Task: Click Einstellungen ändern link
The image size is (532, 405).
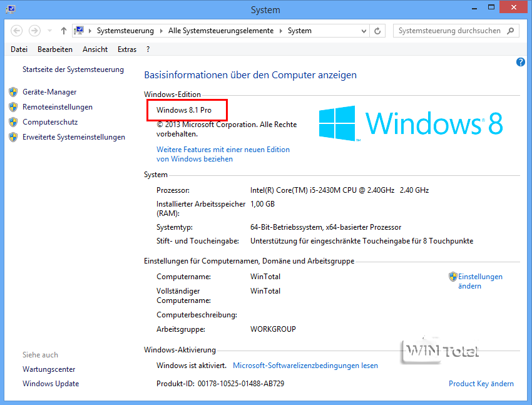Action: coord(480,281)
